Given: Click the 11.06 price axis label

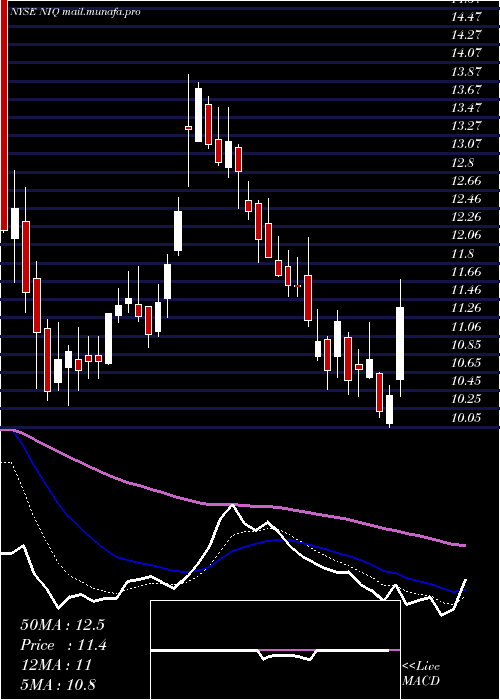Looking at the screenshot, I should click(466, 327).
